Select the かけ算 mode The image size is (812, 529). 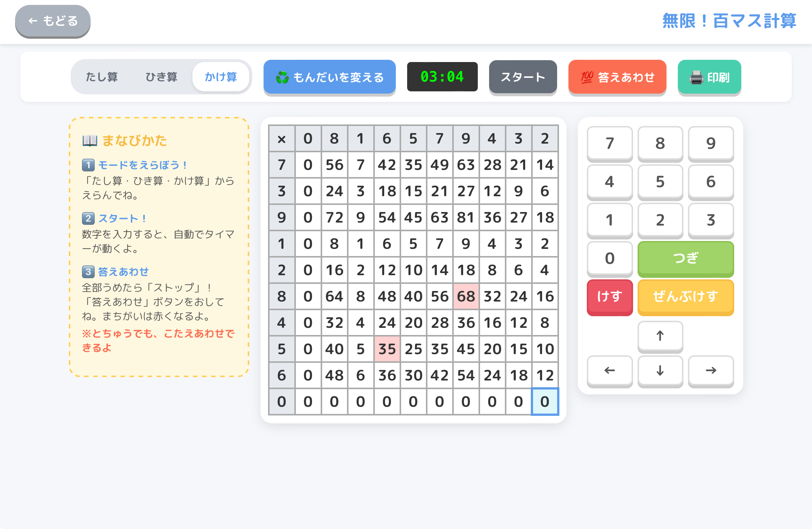221,77
